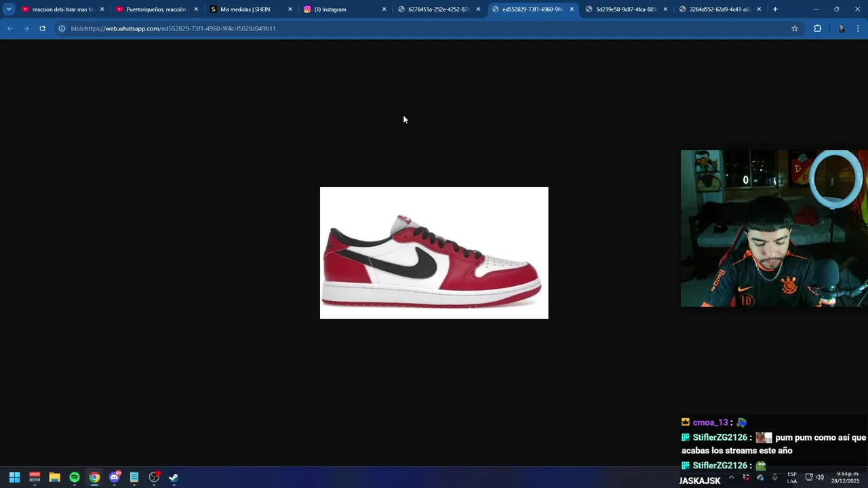Open the Chrome profile avatar

(842, 28)
